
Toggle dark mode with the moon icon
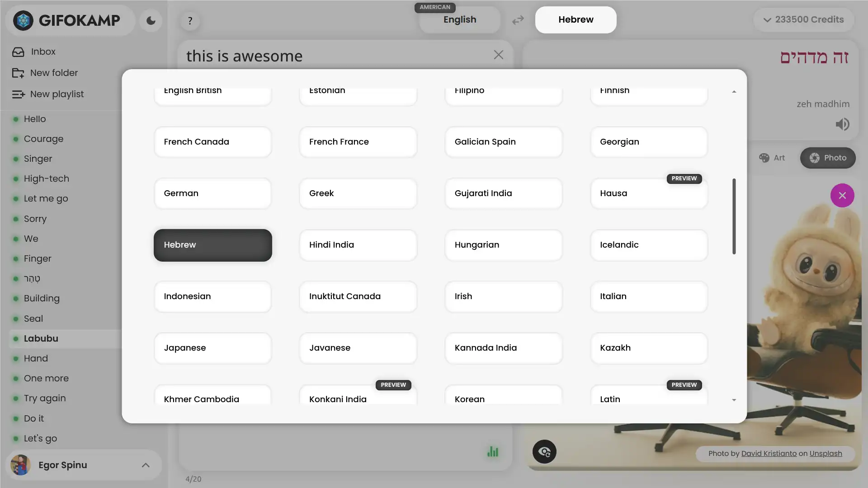tap(150, 21)
